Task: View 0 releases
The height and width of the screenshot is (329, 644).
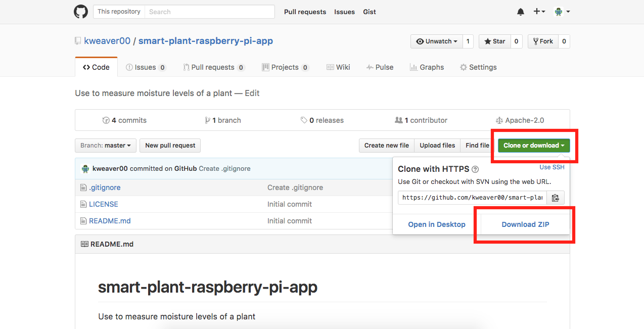Action: (322, 120)
